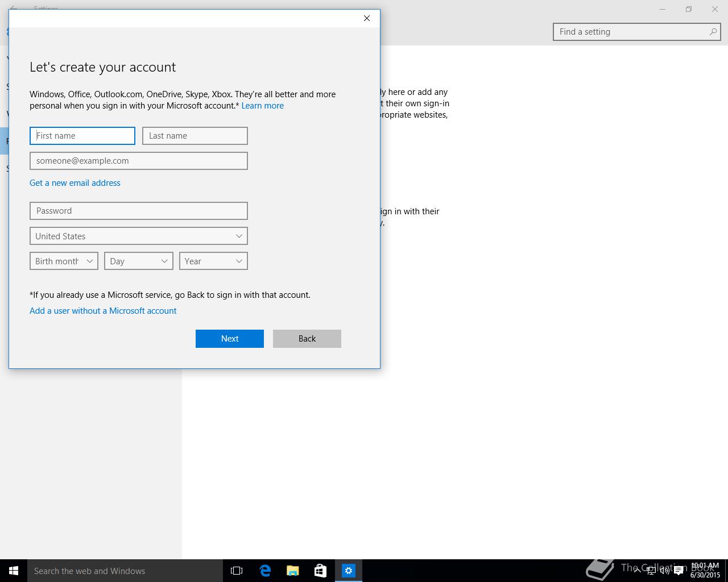Click Get a new email address link
This screenshot has width=728, height=582.
(75, 183)
